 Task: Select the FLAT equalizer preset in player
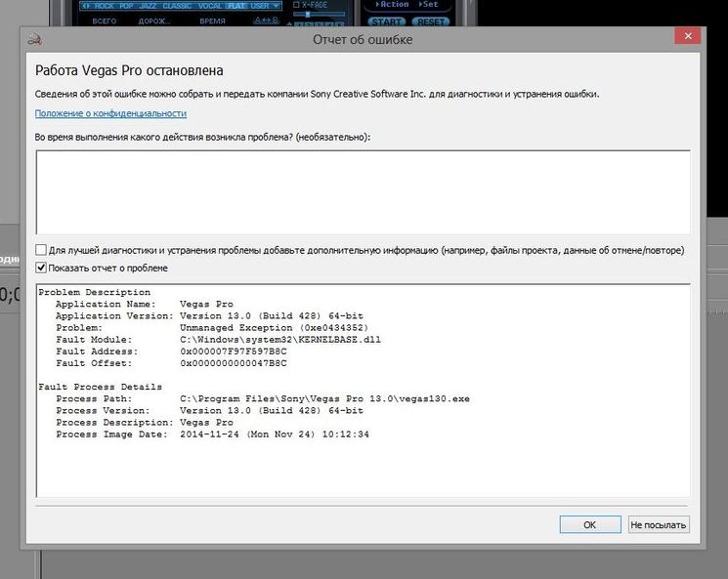(236, 6)
